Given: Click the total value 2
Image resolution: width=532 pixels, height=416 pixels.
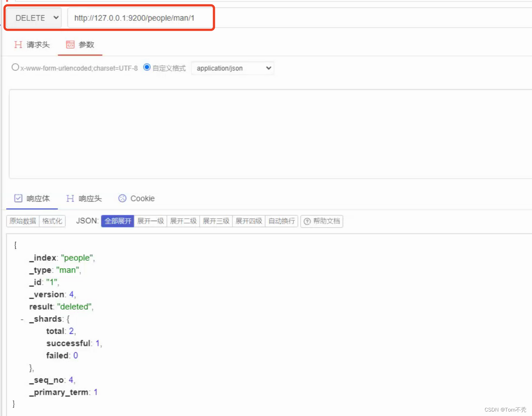Looking at the screenshot, I should pyautogui.click(x=71, y=331).
